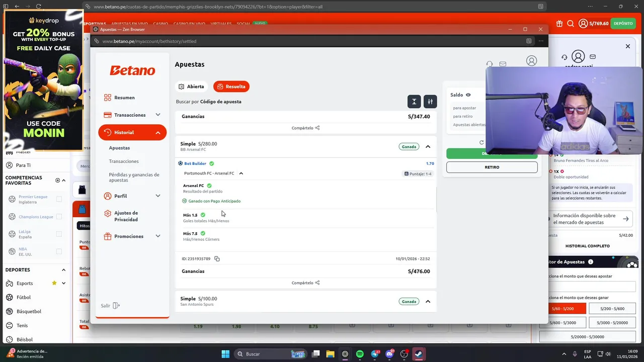Go back in the main browser window
Image resolution: width=644 pixels, height=362 pixels.
click(x=17, y=7)
